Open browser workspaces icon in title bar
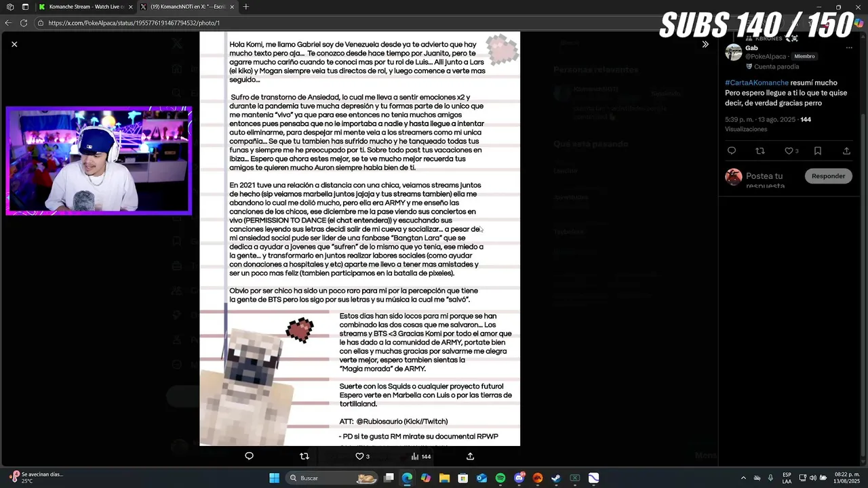Image resolution: width=868 pixels, height=488 pixels. (10, 7)
